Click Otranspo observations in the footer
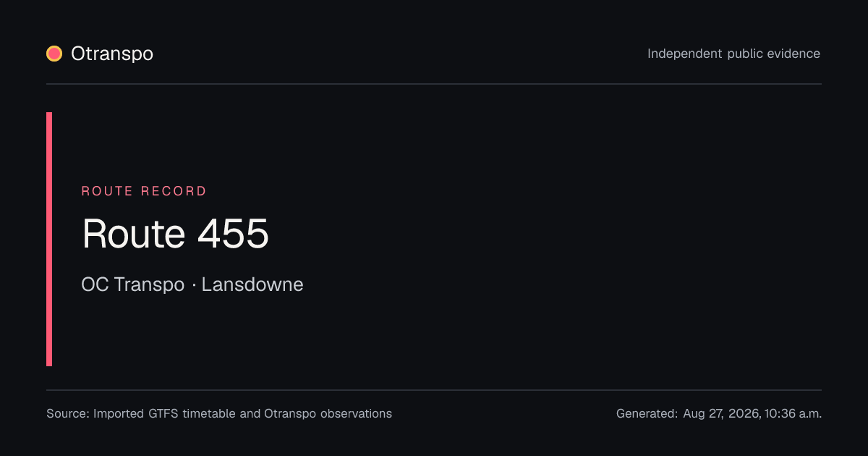This screenshot has width=868, height=456. coord(328,414)
